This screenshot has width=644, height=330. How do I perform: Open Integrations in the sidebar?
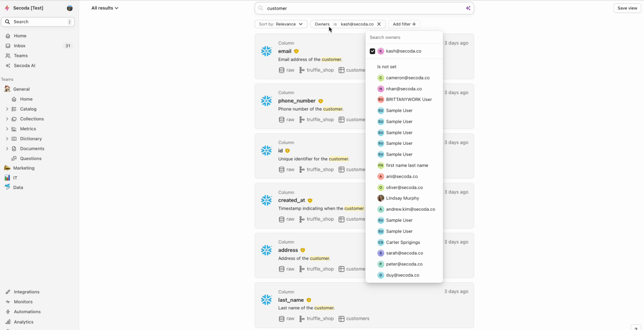click(26, 292)
